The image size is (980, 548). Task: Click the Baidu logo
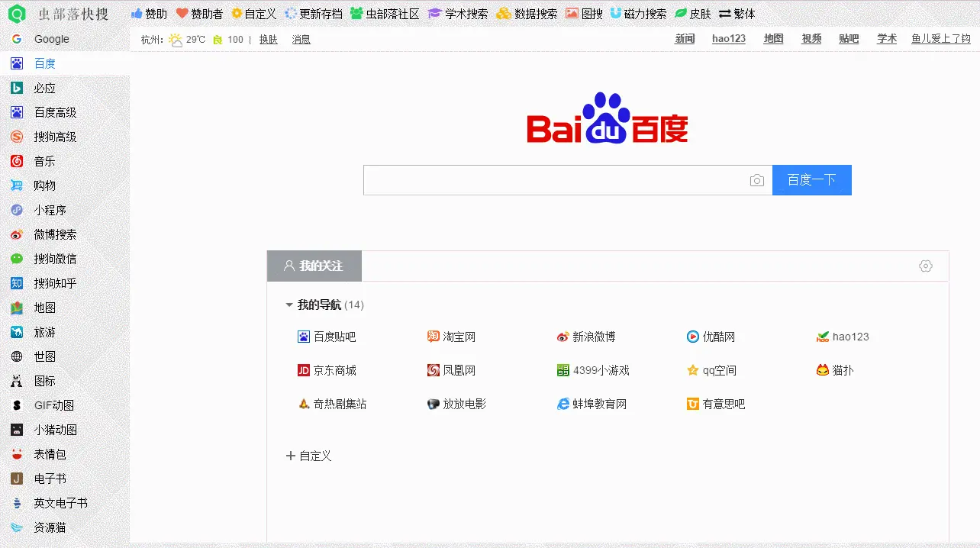pyautogui.click(x=607, y=118)
